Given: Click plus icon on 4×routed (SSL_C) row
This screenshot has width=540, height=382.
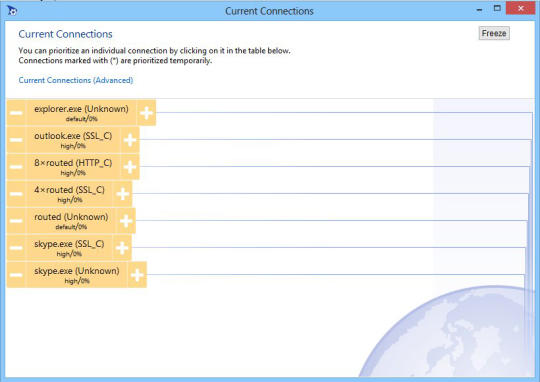Looking at the screenshot, I should point(123,194).
